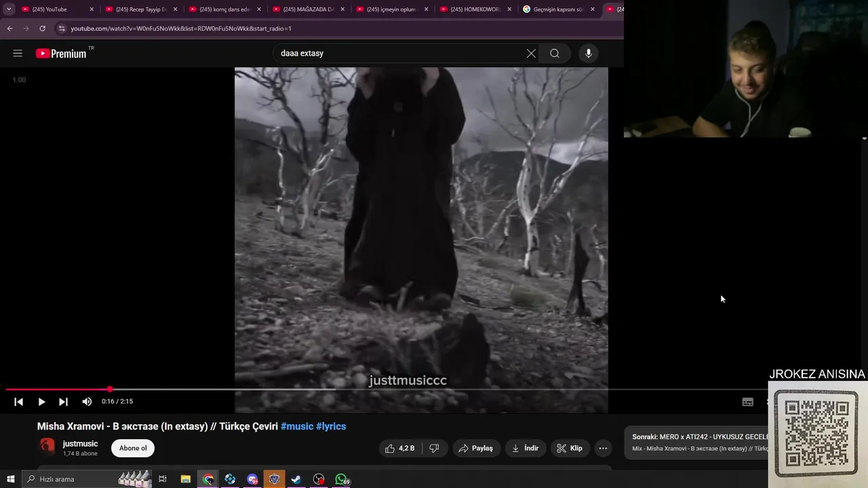Open the YouTube guide hamburger menu
The width and height of the screenshot is (868, 488).
point(18,54)
